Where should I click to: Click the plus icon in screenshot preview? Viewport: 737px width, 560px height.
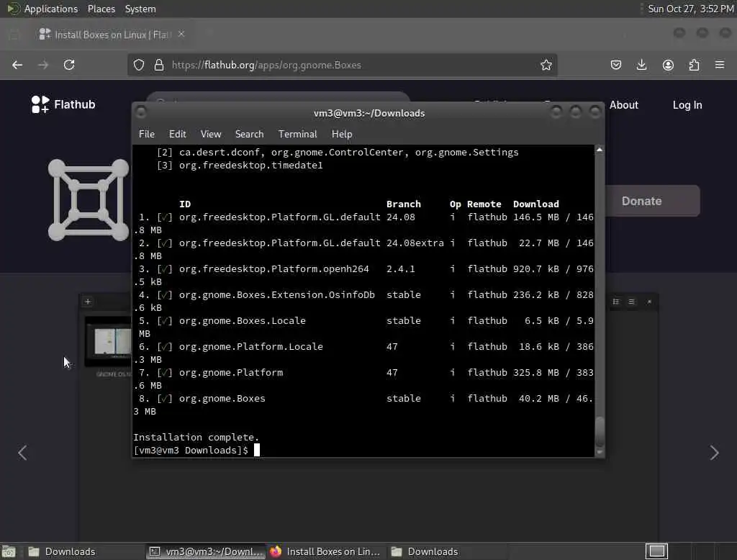point(87,302)
